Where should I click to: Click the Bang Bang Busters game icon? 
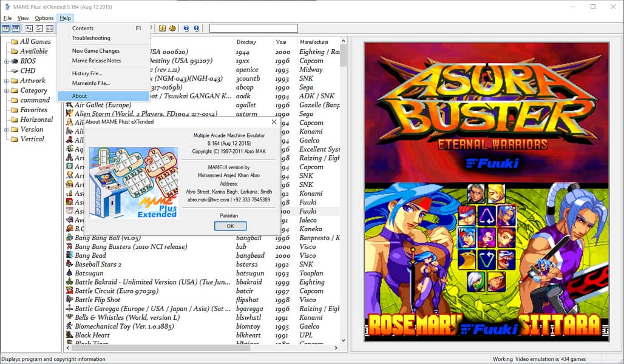[70, 246]
